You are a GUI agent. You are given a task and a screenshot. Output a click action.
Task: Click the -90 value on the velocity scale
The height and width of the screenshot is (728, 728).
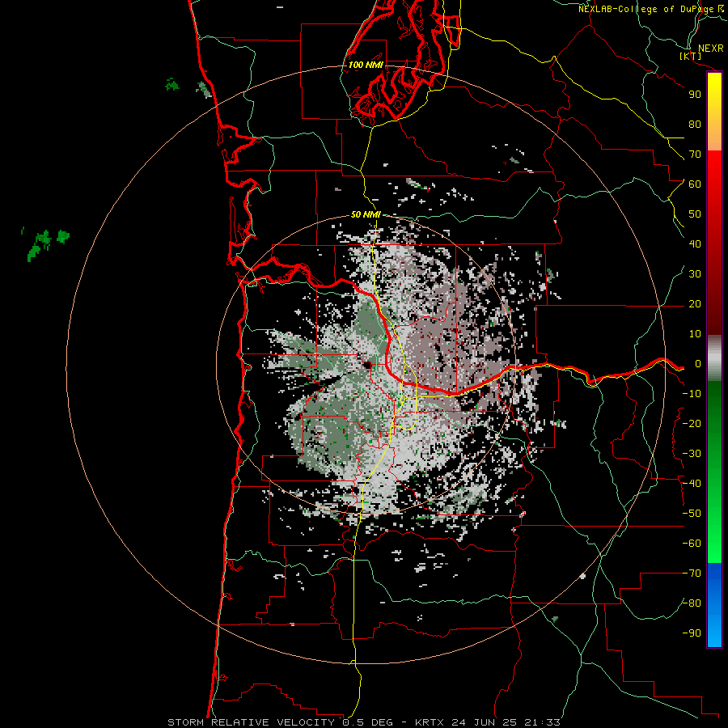pos(692,633)
